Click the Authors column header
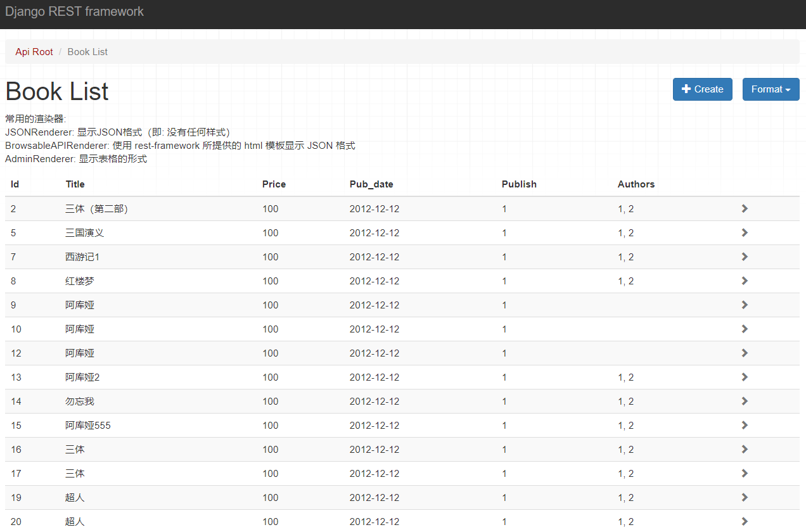The width and height of the screenshot is (806, 532). pos(636,184)
